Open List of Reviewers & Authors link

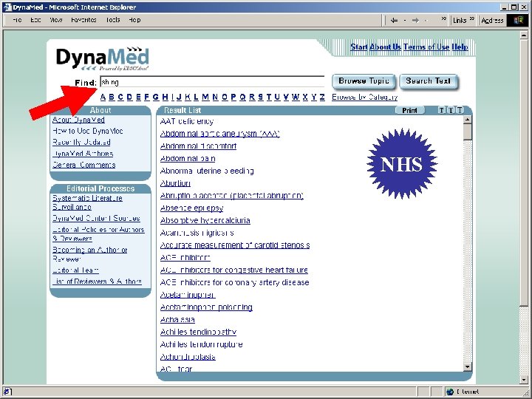[97, 282]
